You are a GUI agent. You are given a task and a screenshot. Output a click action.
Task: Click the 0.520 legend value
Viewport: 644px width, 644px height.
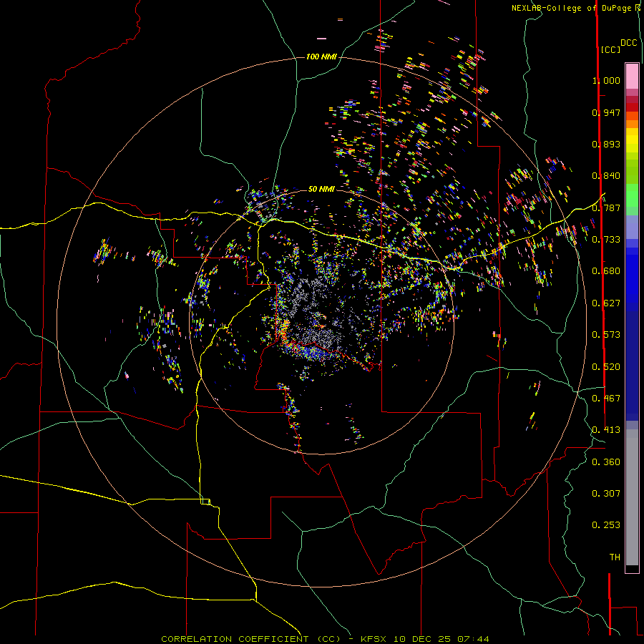point(606,367)
